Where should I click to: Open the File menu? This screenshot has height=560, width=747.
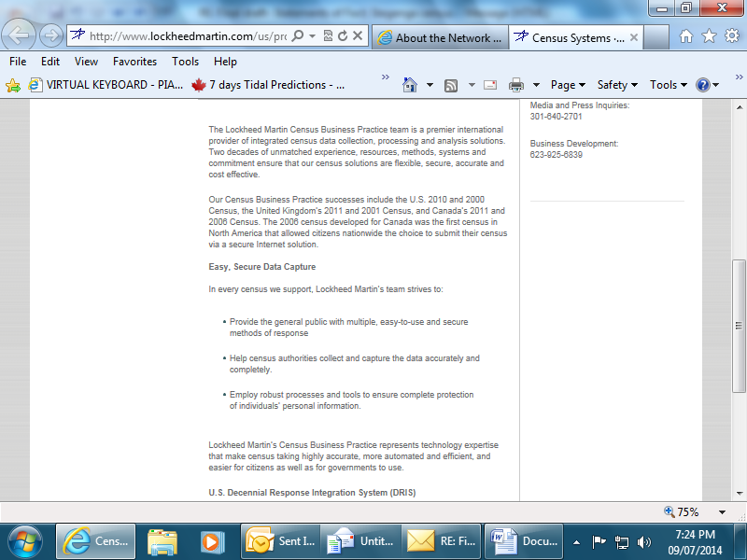point(18,62)
